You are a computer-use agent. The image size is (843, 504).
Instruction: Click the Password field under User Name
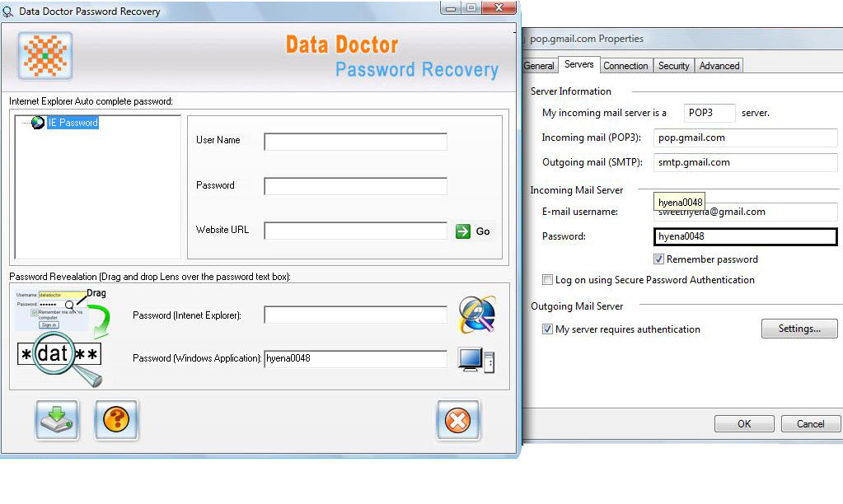tap(355, 186)
